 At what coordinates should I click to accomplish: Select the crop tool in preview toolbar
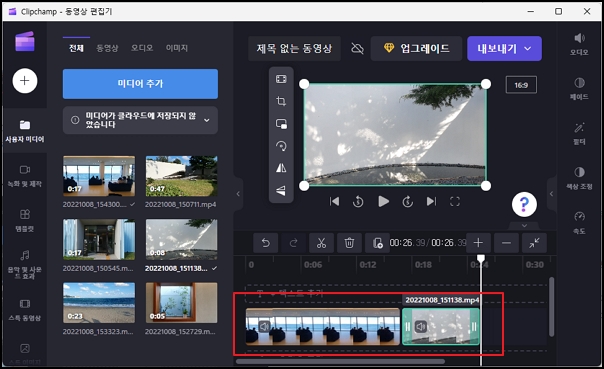click(281, 101)
